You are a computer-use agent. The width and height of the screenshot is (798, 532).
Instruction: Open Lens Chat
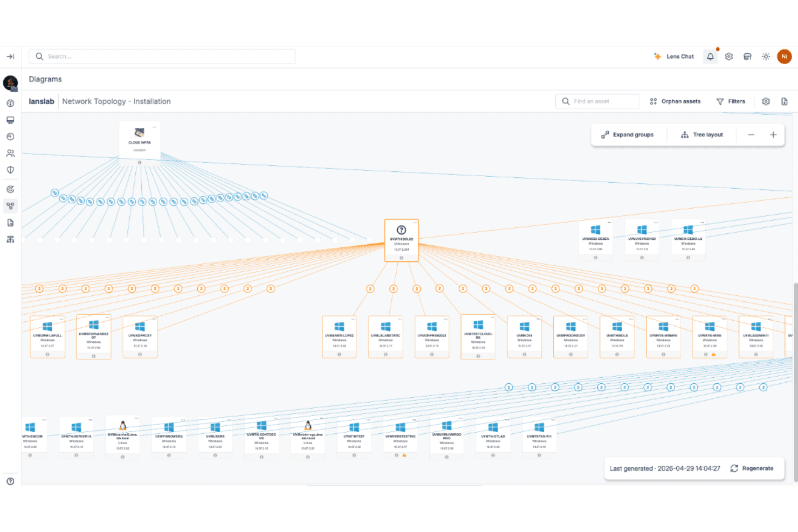click(674, 57)
